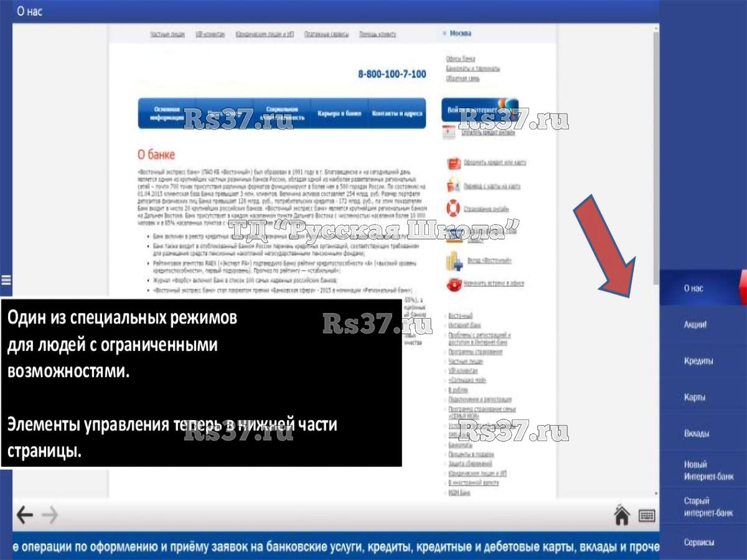Click the internet-bank login button
The height and width of the screenshot is (560, 747).
479,110
